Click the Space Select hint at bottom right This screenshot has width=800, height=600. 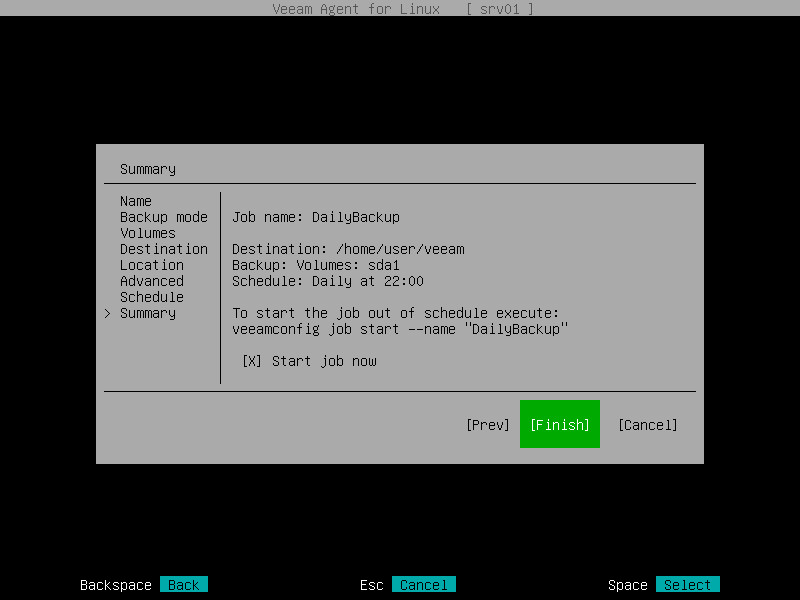(688, 585)
